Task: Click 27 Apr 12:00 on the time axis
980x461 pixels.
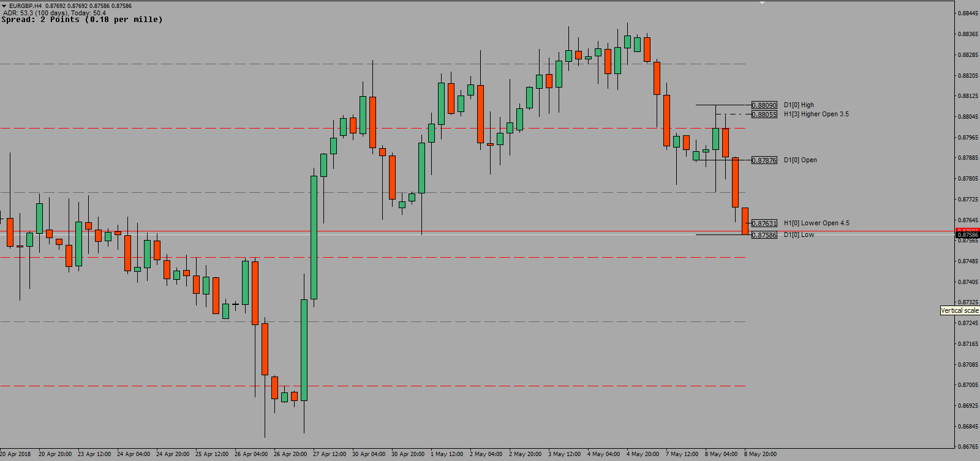Action: [330, 454]
